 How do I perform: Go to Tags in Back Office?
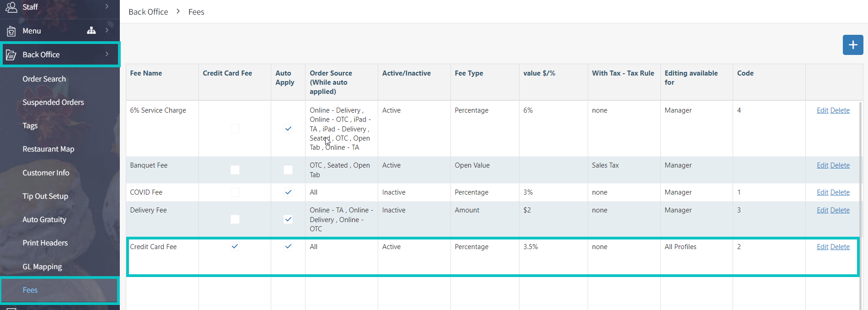tap(30, 125)
